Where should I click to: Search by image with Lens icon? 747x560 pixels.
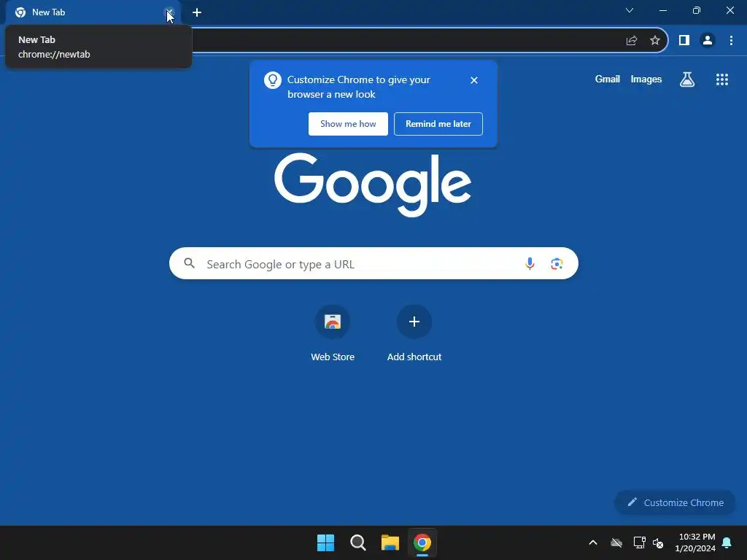[x=557, y=263]
